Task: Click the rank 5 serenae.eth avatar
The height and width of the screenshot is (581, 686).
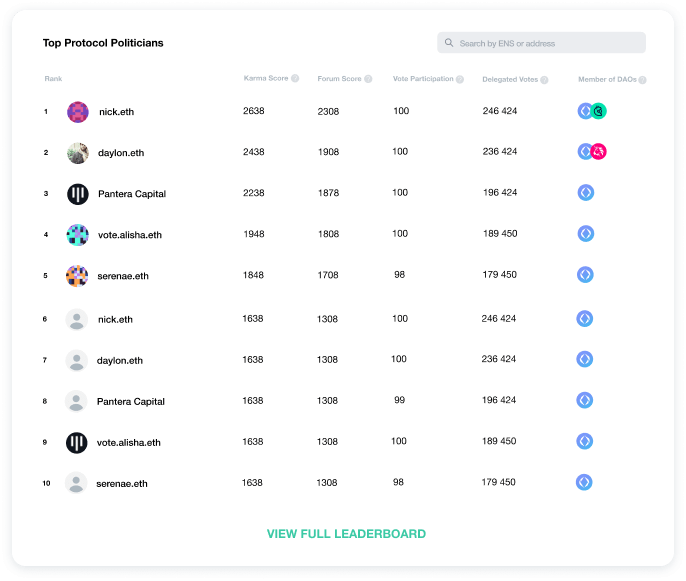Action: 77,276
